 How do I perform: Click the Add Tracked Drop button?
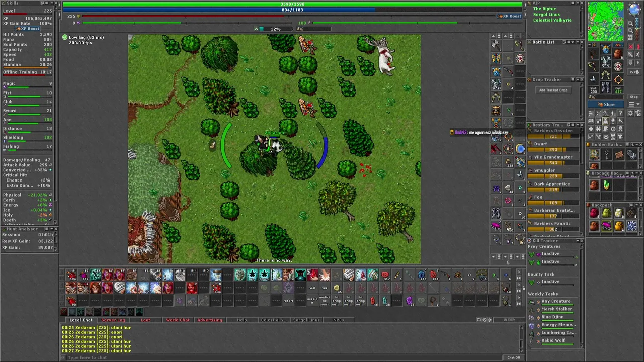553,90
